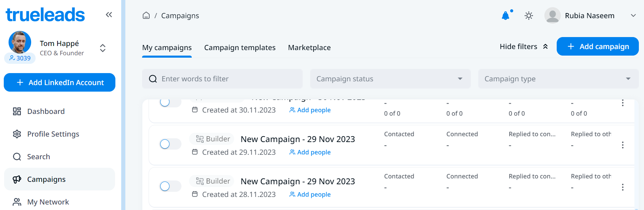The image size is (644, 210).
Task: Switch theme with the sun icon
Action: 529,16
